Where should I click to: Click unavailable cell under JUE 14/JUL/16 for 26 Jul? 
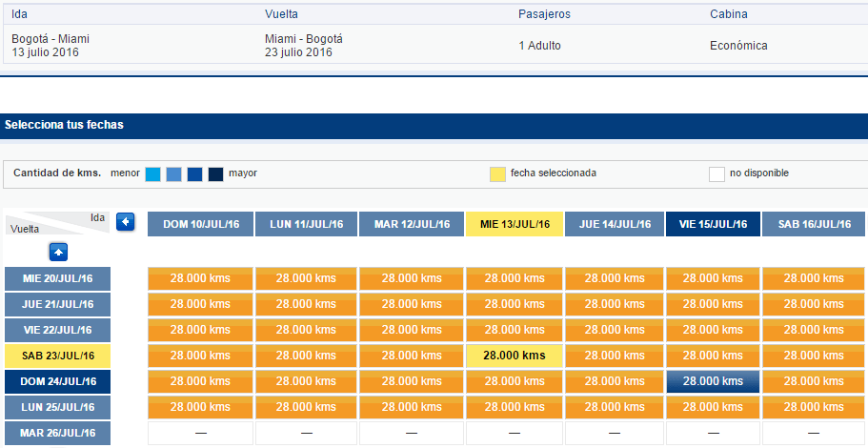[615, 433]
